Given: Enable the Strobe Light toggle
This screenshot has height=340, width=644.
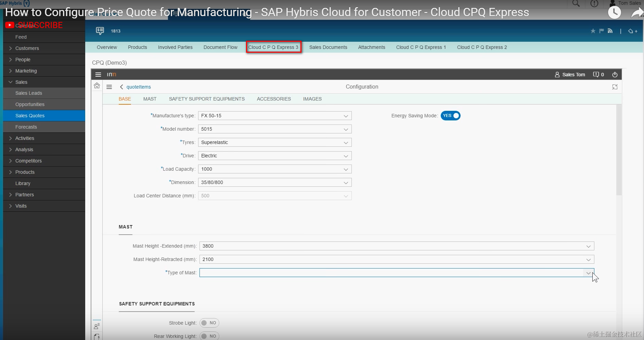Looking at the screenshot, I should click(209, 323).
